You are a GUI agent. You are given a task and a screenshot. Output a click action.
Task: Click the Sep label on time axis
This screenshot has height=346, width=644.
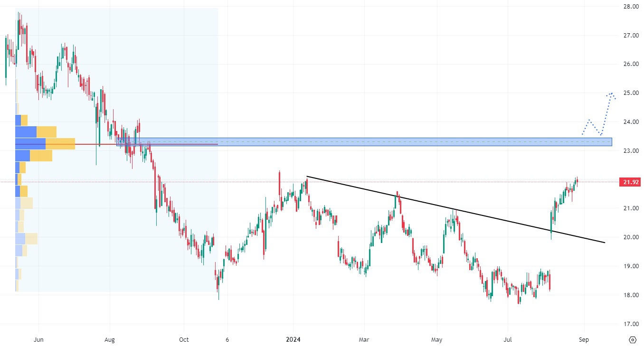point(584,340)
